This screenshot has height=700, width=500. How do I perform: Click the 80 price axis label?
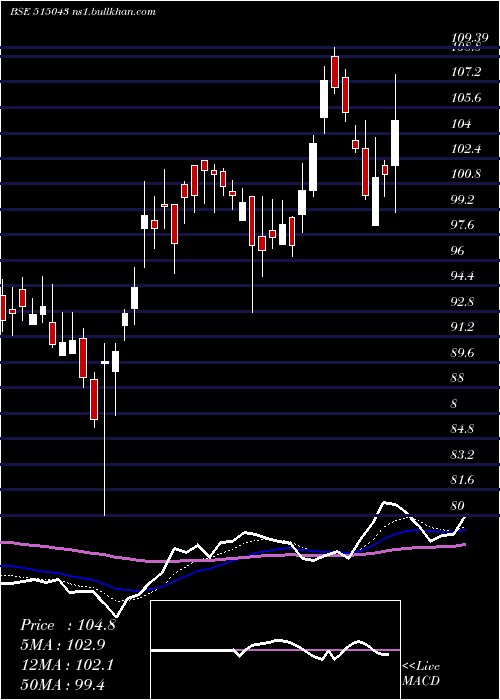[x=458, y=506]
